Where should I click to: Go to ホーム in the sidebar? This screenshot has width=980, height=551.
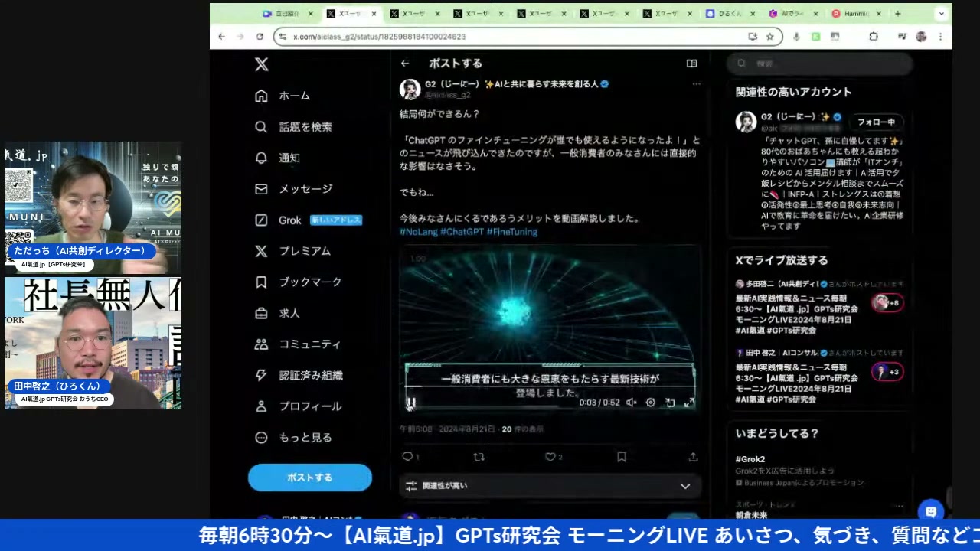tap(283, 96)
